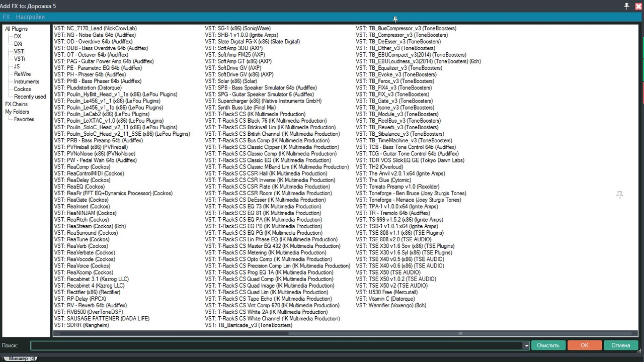Viewport: 644px width, 362px height.
Task: Select VST: RVB500 (OverToneDSP)
Action: [88, 312]
